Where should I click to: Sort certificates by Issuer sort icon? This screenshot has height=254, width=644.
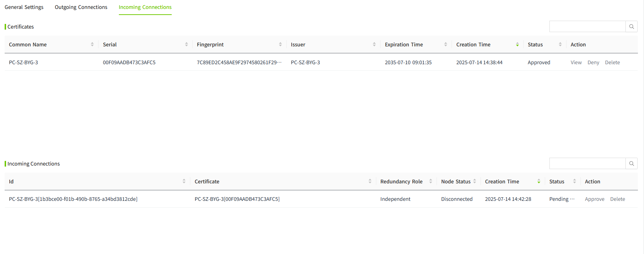[374, 45]
